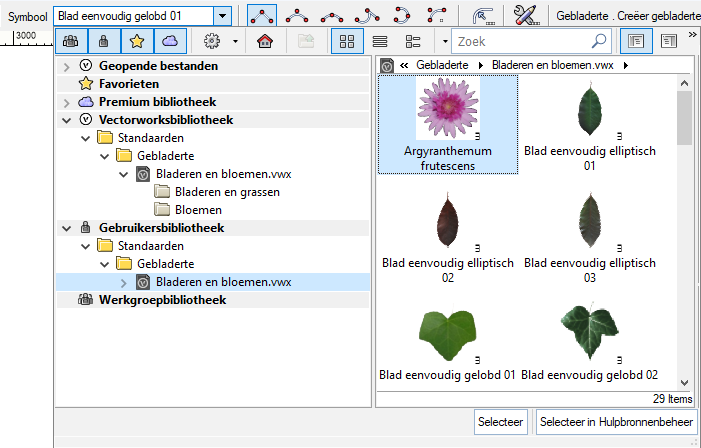Toggle the favorites star filter
The image size is (701, 448).
tap(137, 41)
